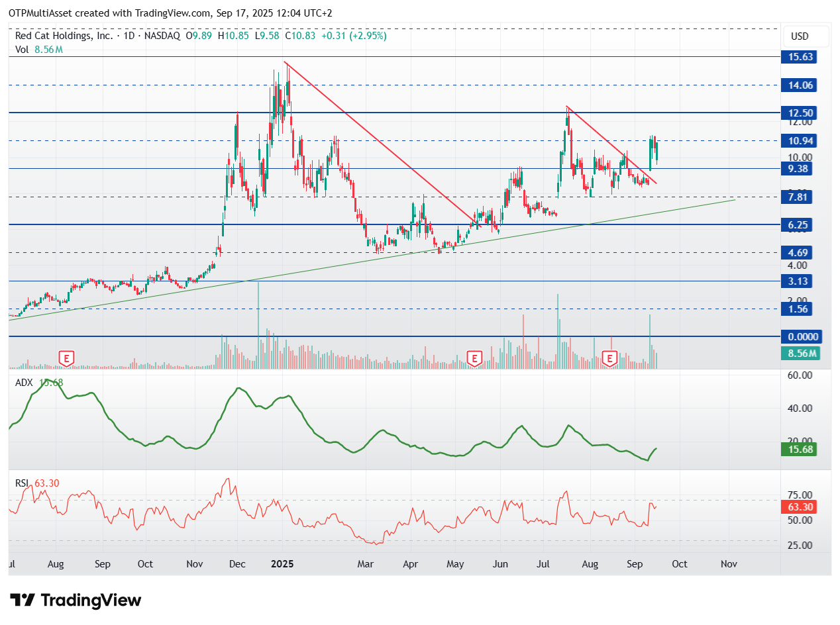Click the earnings E marker near August 2024

(x=66, y=358)
